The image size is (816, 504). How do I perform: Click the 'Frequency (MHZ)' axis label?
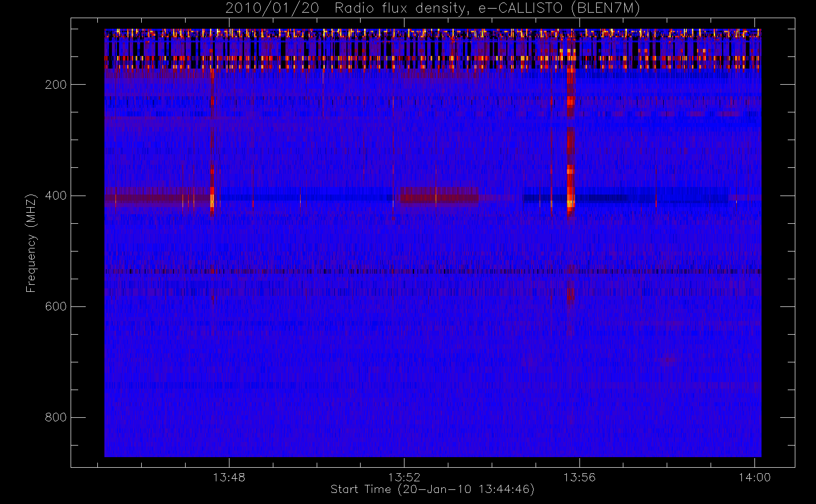click(31, 243)
